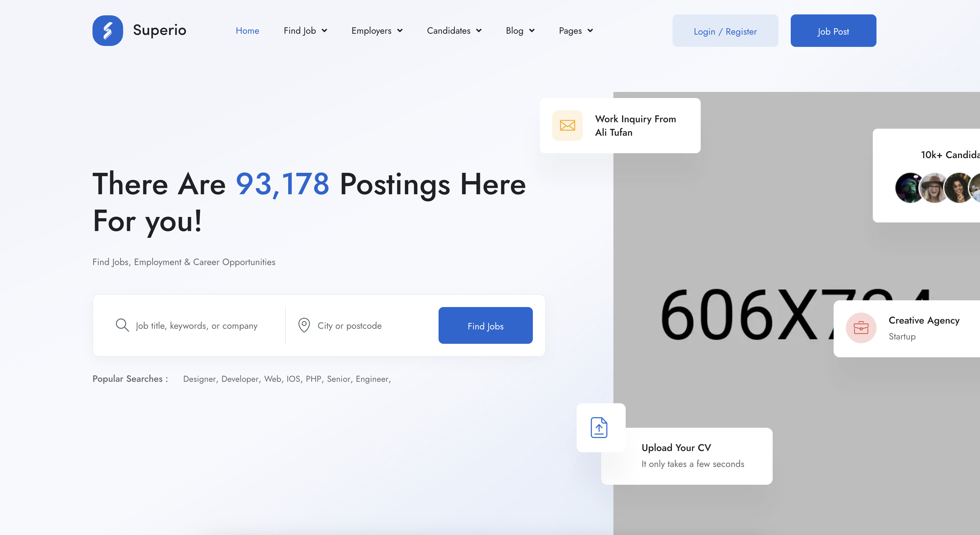This screenshot has height=535, width=980.
Task: Click the Superio logo icon
Action: coord(108,30)
